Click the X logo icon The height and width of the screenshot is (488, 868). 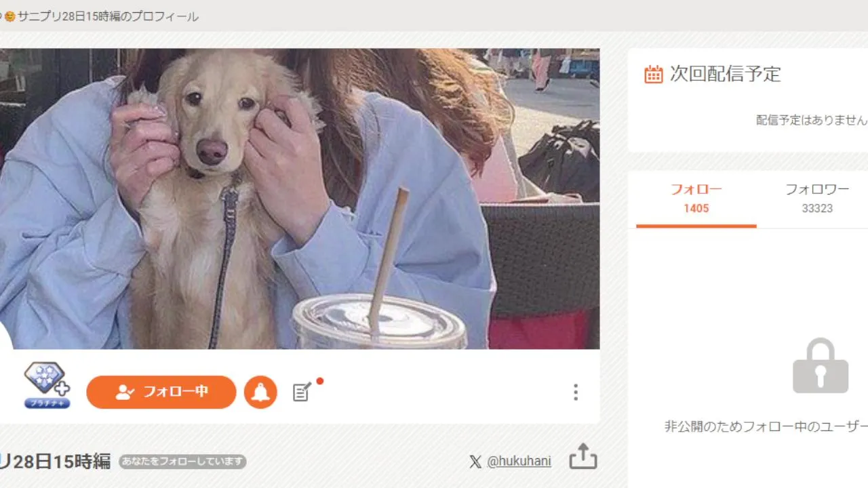click(x=475, y=462)
